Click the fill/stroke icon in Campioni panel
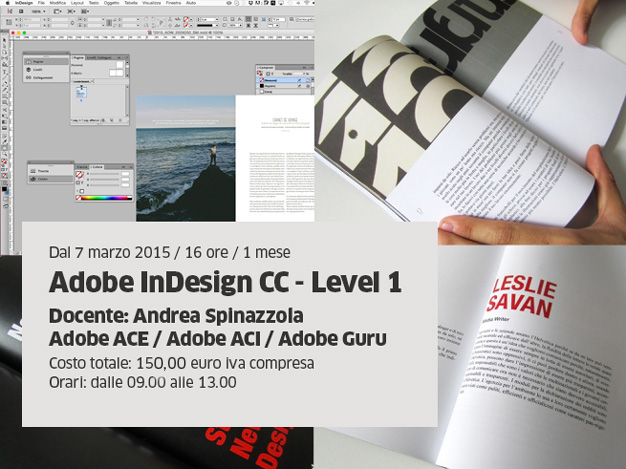The width and height of the screenshot is (626, 469). tap(260, 73)
